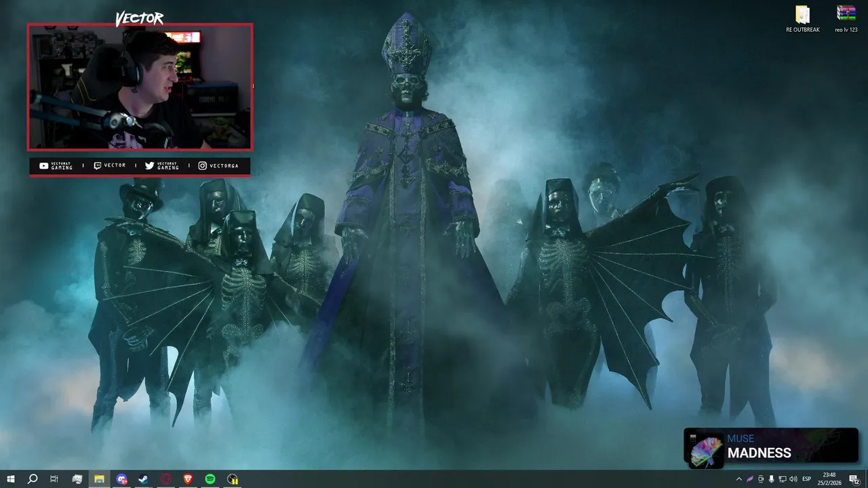
Task: Click the taskbar search magnifier
Action: (32, 479)
